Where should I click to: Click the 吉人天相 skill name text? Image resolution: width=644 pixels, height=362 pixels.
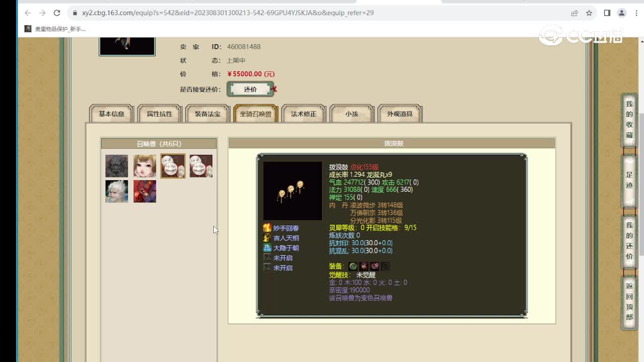(x=286, y=238)
